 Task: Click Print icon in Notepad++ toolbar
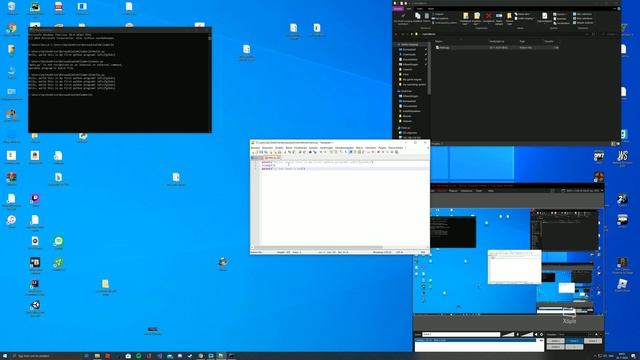(280, 152)
